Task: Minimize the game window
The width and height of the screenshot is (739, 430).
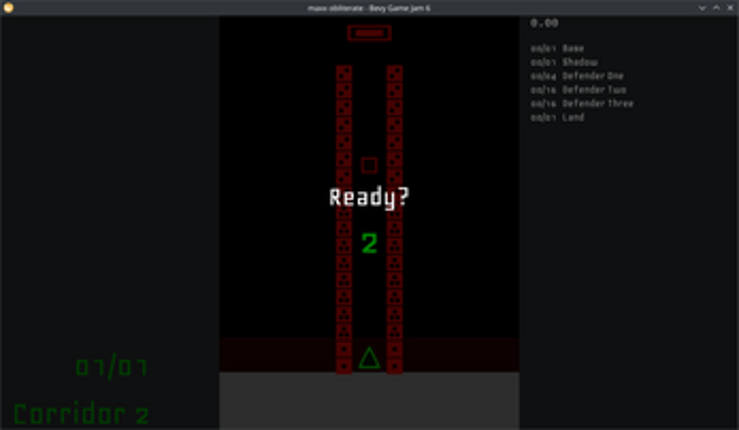Action: point(702,8)
